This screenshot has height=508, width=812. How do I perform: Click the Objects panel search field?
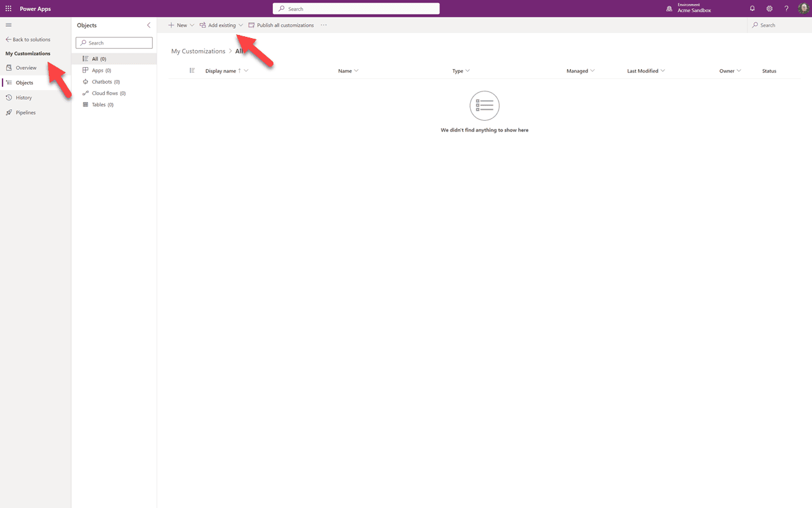pyautogui.click(x=114, y=43)
